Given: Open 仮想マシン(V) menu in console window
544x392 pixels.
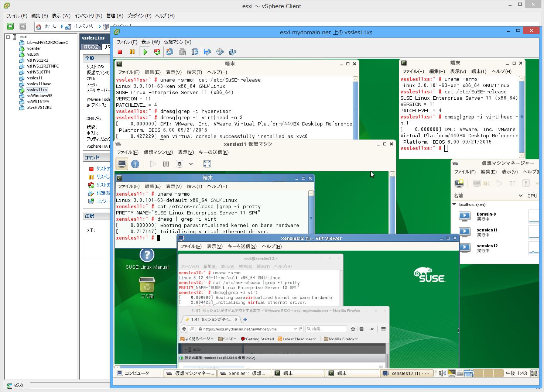Looking at the screenshot, I should [x=178, y=42].
